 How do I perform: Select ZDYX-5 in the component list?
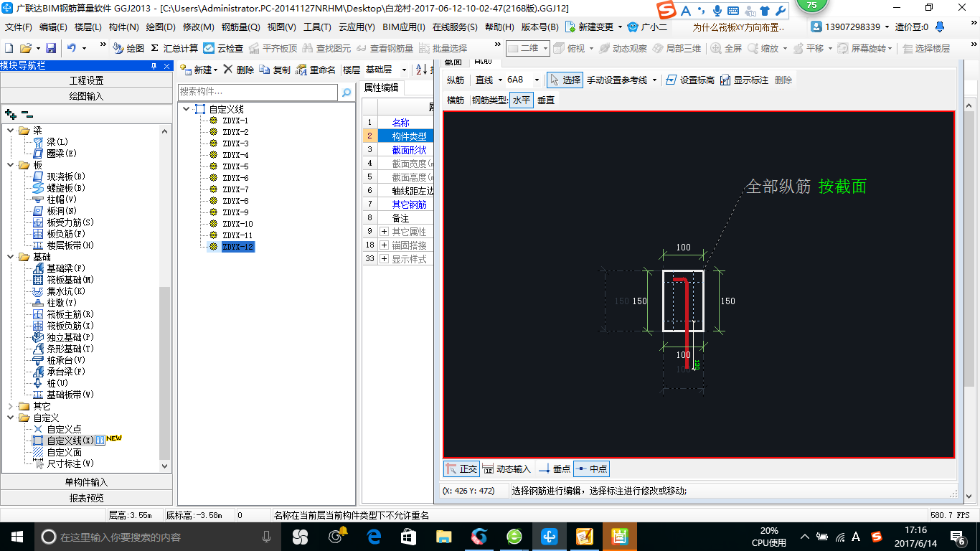coord(235,166)
